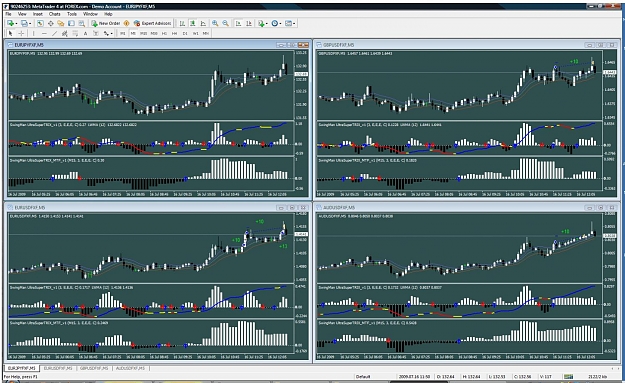Select the Trendline drawing tool
Viewport: 625px width, 383px height.
pos(54,33)
